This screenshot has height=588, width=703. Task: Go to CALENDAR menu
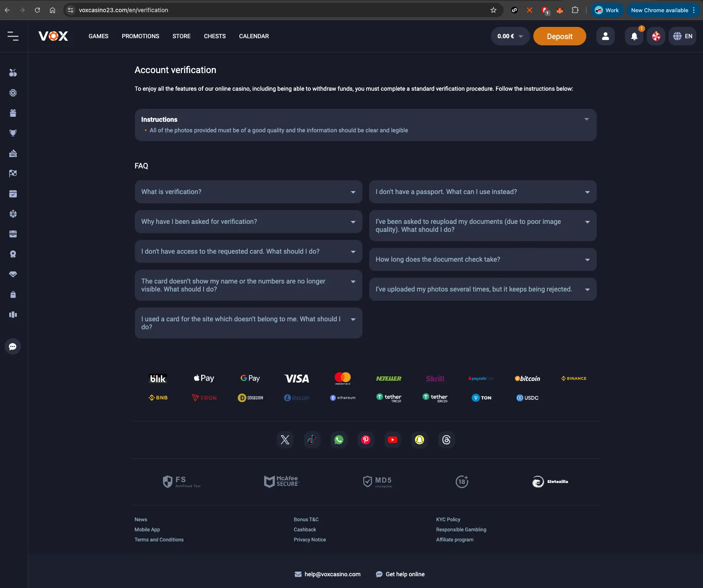(x=254, y=36)
